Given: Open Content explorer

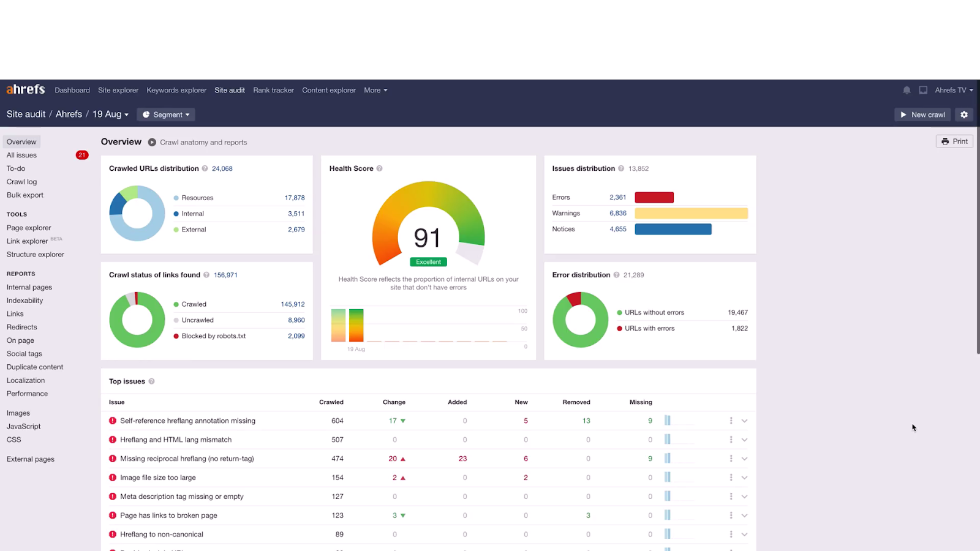Looking at the screenshot, I should pyautogui.click(x=329, y=90).
